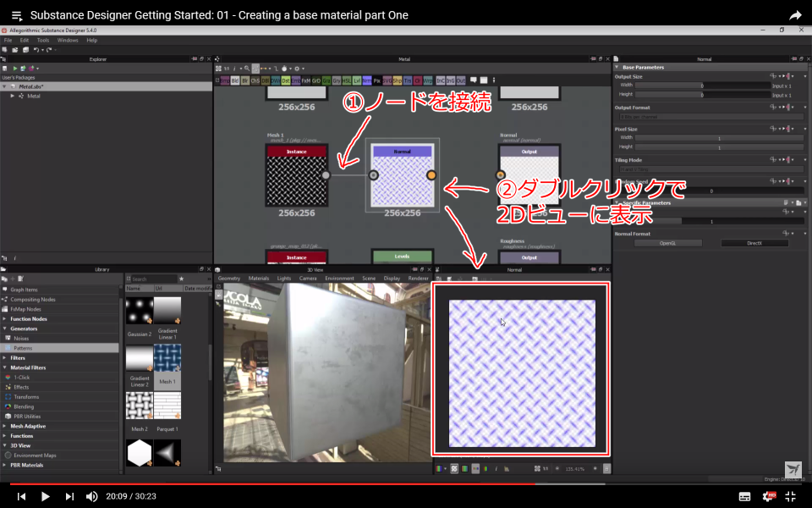Screen dimensions: 812x508
Task: Add a Shape (Shp) node from toolbar
Action: [x=398, y=81]
